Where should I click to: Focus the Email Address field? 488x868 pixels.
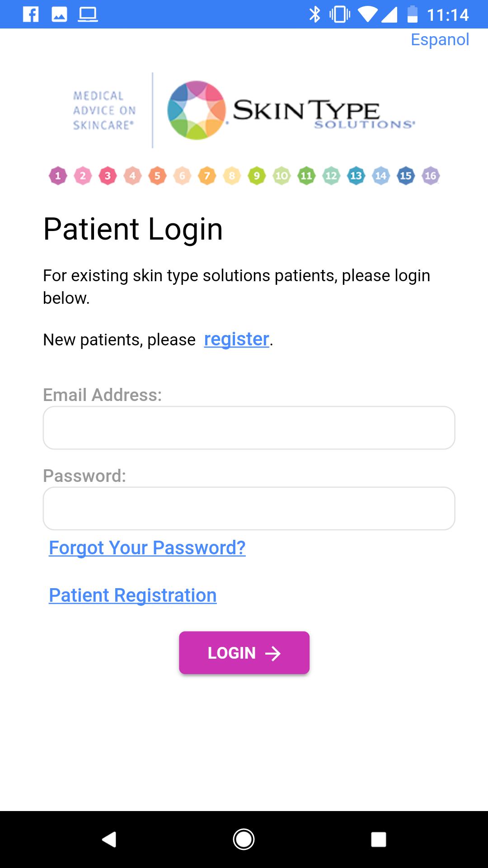pos(249,428)
